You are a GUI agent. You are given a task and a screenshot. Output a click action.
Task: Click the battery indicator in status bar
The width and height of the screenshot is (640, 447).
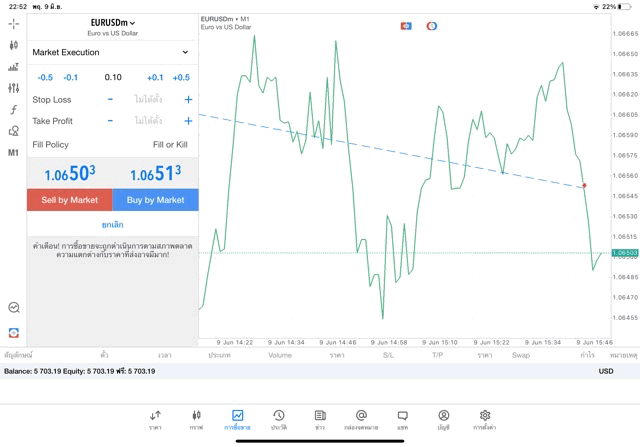pyautogui.click(x=624, y=7)
